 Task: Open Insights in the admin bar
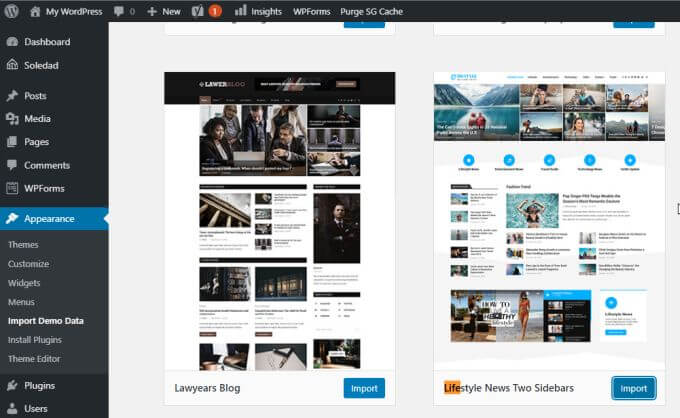pos(266,12)
